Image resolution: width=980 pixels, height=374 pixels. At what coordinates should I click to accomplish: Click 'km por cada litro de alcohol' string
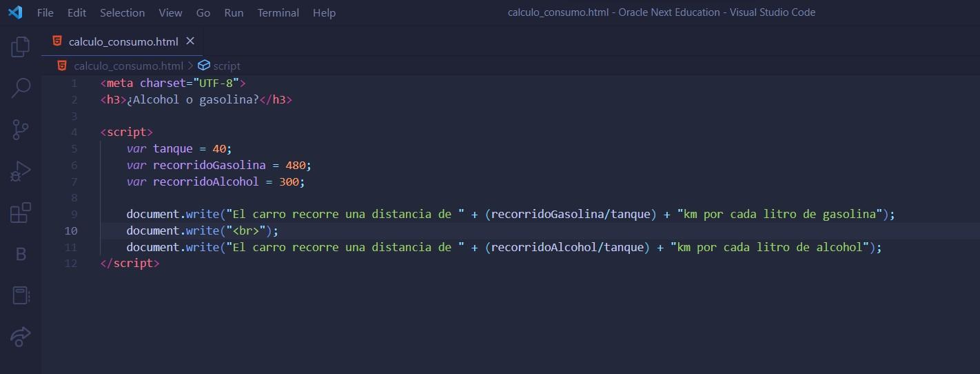770,247
